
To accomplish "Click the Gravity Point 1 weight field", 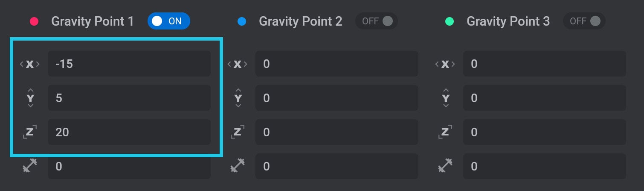I will coord(129,166).
